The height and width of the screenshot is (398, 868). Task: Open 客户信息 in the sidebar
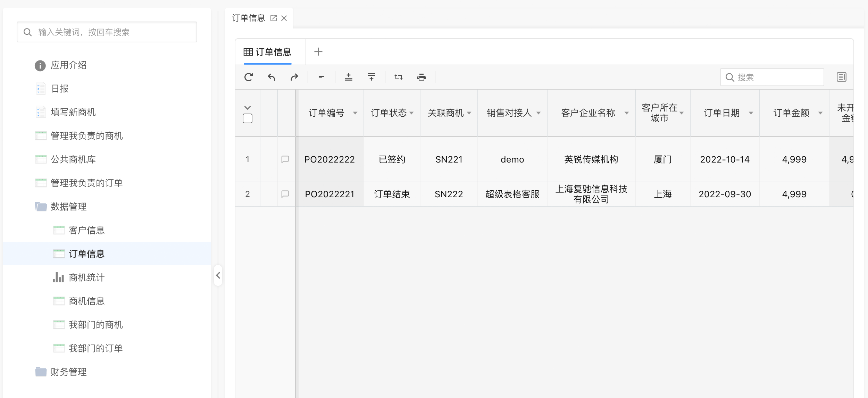[86, 230]
